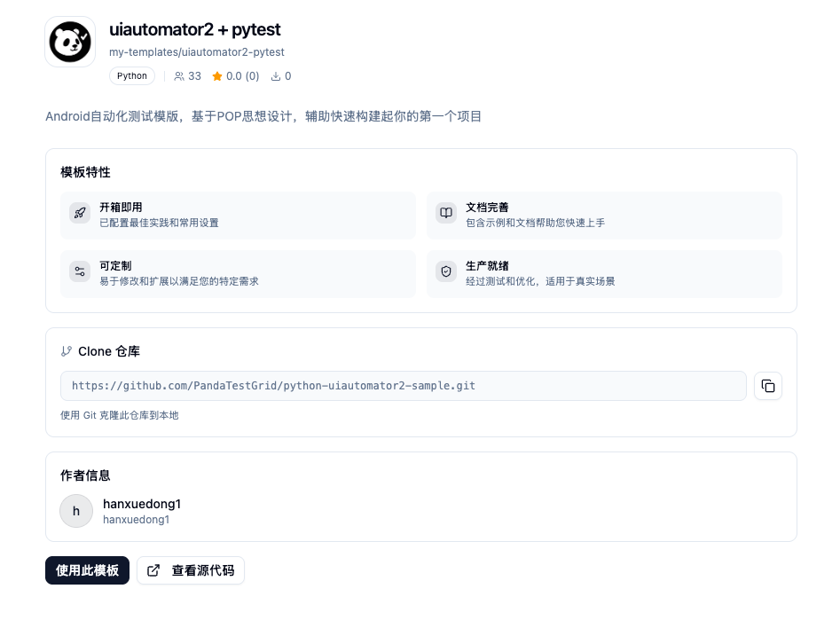Click the book icon beside 文档完善
This screenshot has width=840, height=636.
tap(446, 213)
